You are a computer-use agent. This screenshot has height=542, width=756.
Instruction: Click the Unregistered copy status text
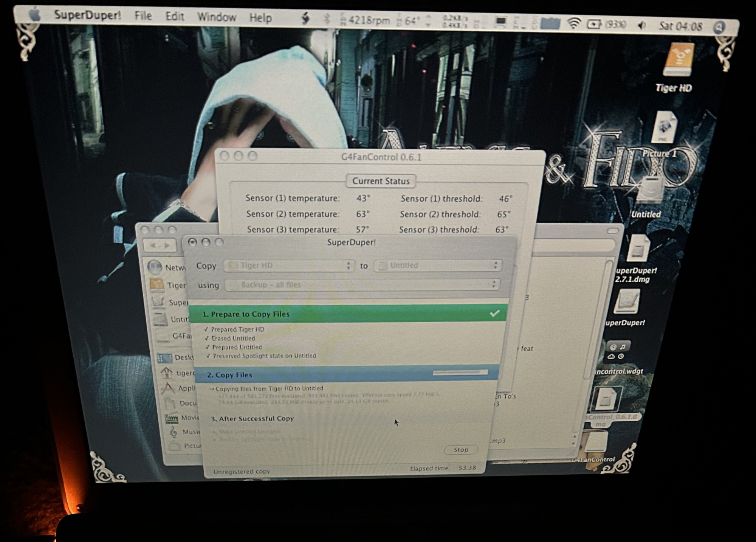click(242, 472)
